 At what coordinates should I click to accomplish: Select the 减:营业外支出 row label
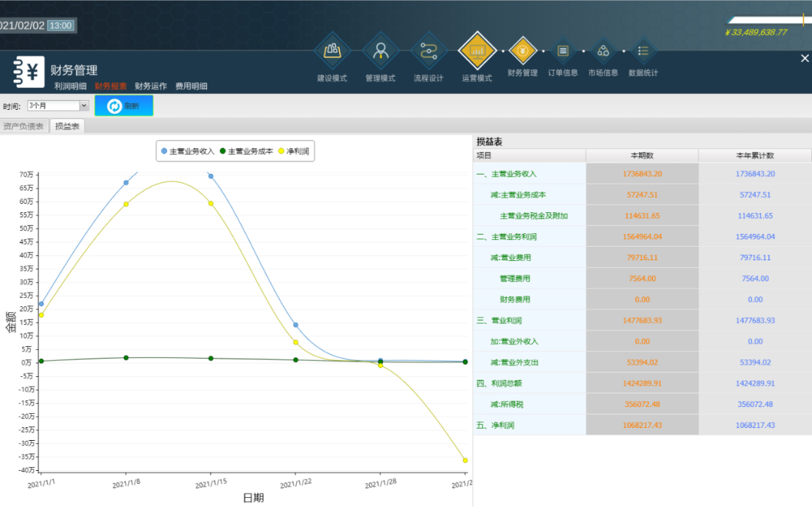pyautogui.click(x=514, y=363)
